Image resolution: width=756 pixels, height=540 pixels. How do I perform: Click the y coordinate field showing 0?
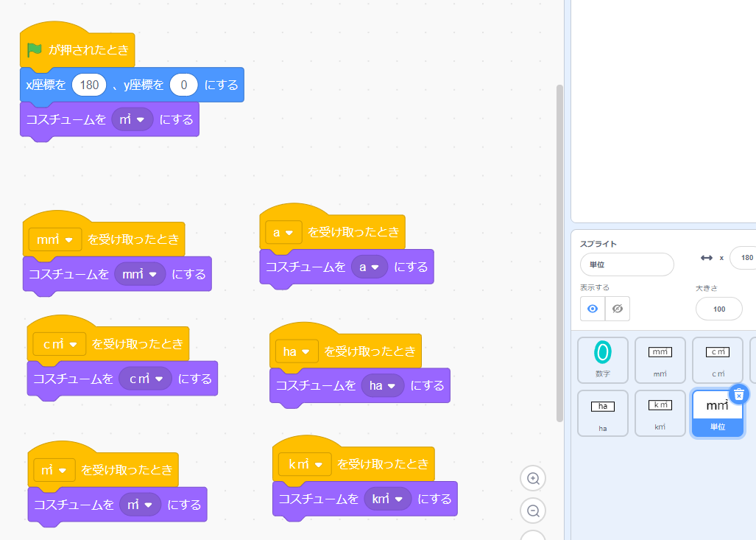[183, 85]
